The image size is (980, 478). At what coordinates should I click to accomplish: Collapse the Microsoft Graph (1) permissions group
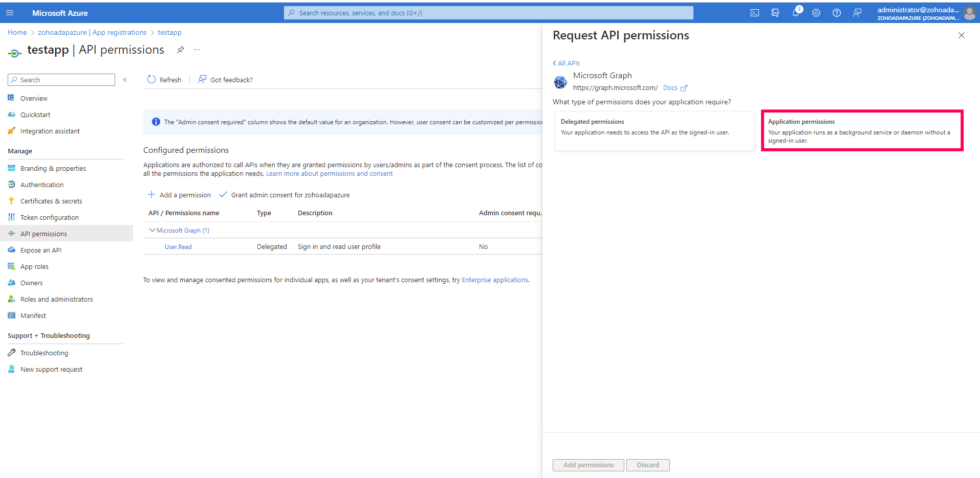[152, 230]
